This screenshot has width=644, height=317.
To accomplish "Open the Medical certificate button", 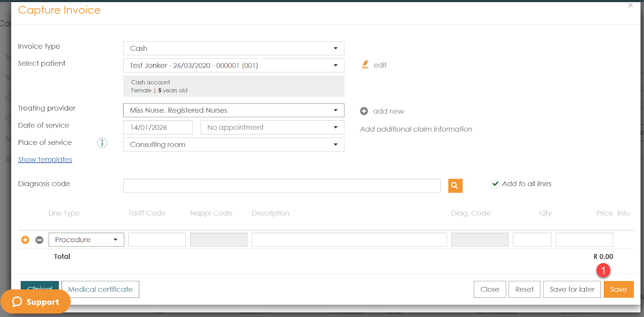I will click(x=100, y=289).
